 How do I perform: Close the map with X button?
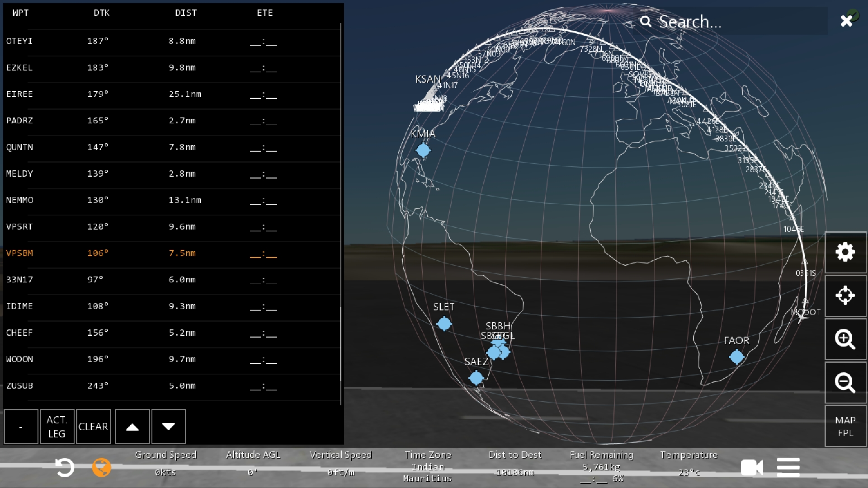[x=846, y=21]
